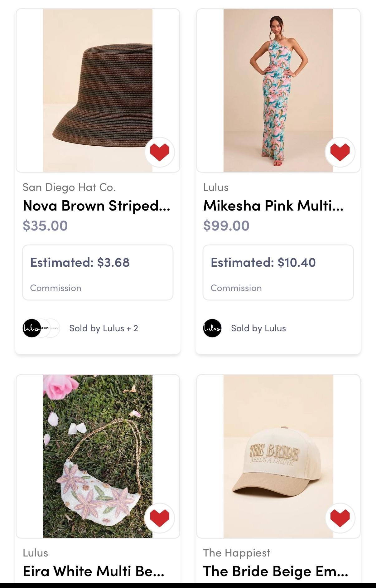Expand the Sold by Lulus + 2 retailers
The image size is (376, 588).
(x=104, y=328)
